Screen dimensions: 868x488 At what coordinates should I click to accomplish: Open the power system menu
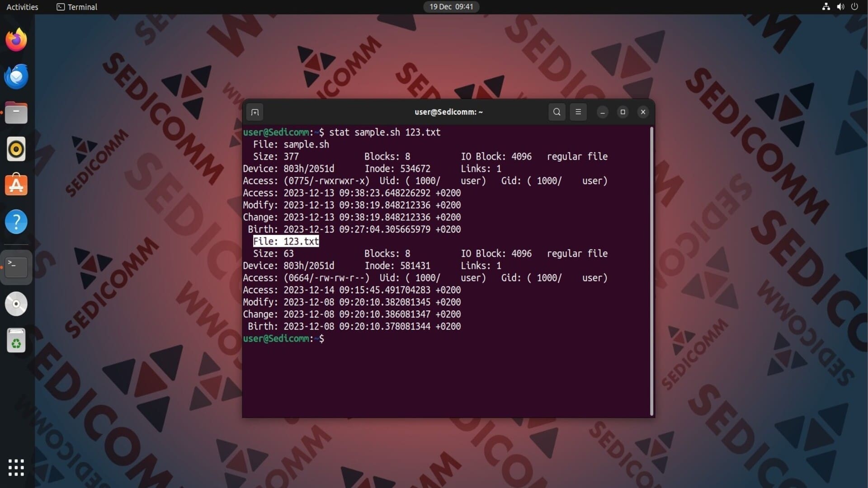click(854, 7)
